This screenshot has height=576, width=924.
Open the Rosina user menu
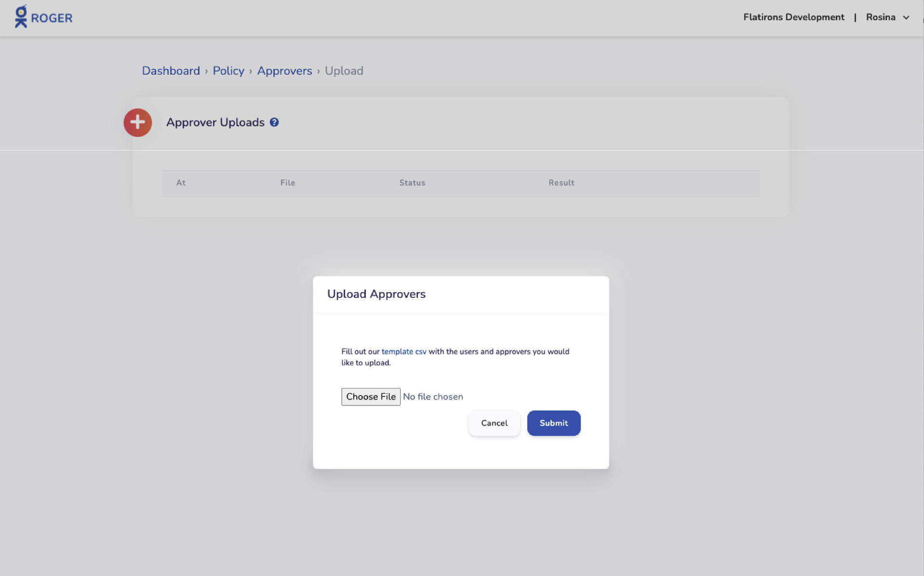[x=880, y=17]
